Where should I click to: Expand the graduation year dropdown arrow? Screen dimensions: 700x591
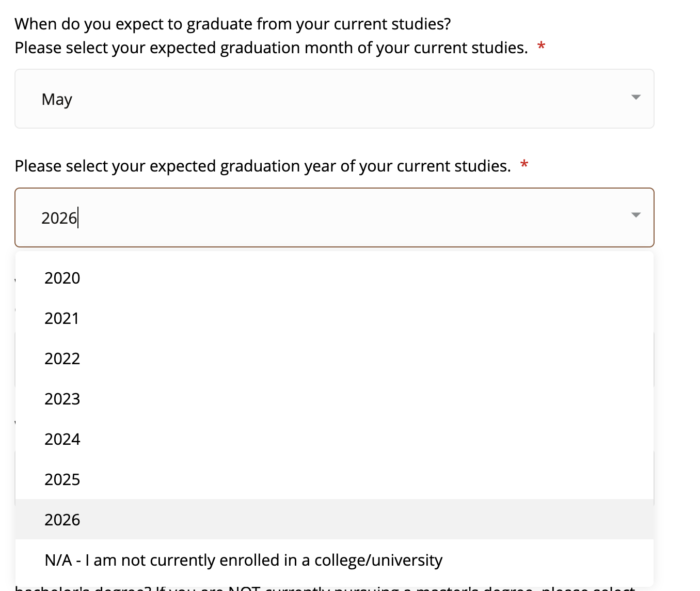(x=635, y=214)
